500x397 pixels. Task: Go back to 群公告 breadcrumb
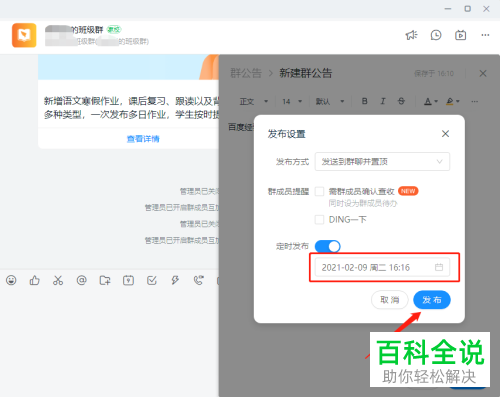246,73
